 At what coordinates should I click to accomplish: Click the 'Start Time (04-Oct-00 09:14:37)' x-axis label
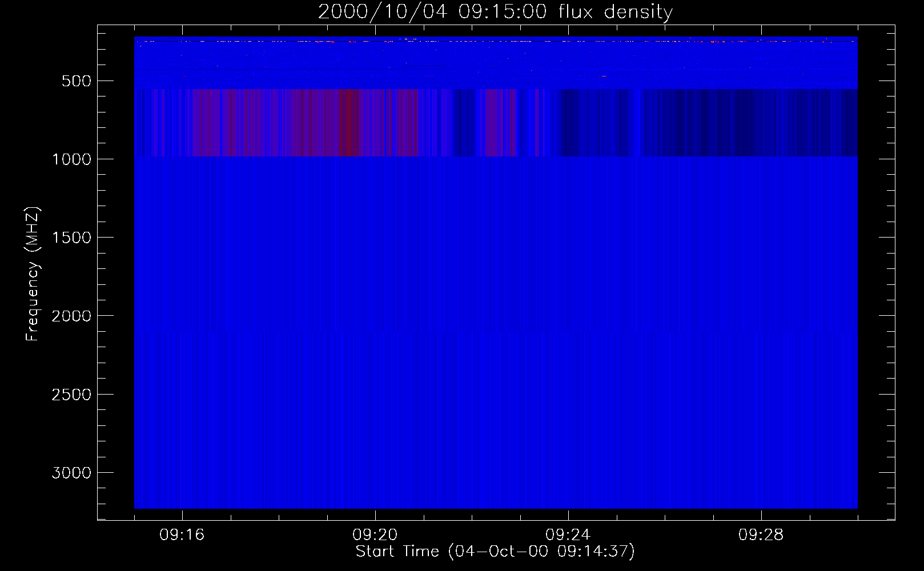pyautogui.click(x=495, y=551)
